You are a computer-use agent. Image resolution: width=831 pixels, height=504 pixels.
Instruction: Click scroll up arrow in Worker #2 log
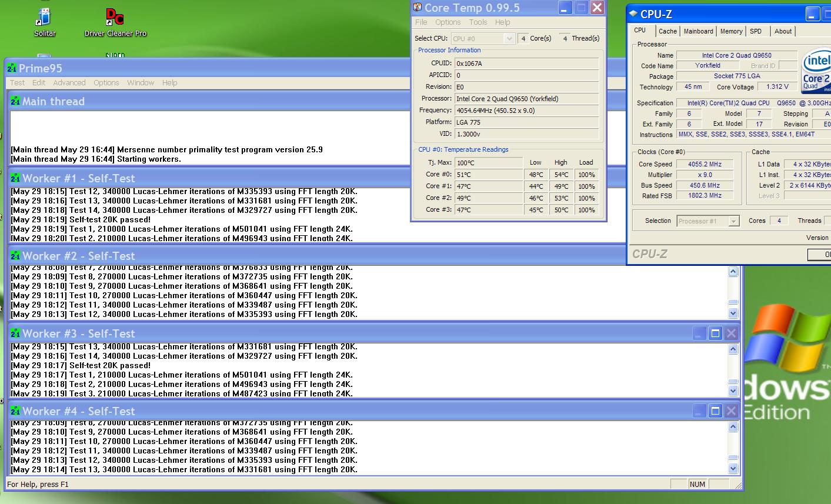[733, 272]
